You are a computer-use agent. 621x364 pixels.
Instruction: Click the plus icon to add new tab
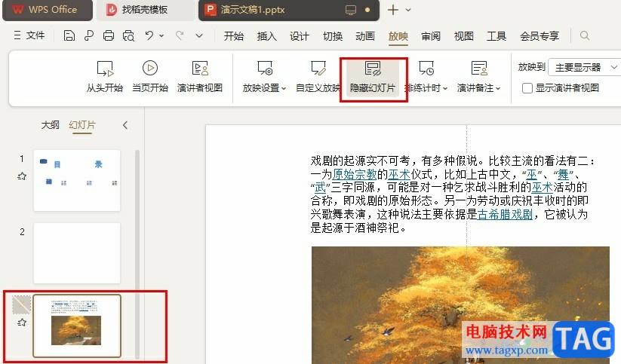point(393,10)
